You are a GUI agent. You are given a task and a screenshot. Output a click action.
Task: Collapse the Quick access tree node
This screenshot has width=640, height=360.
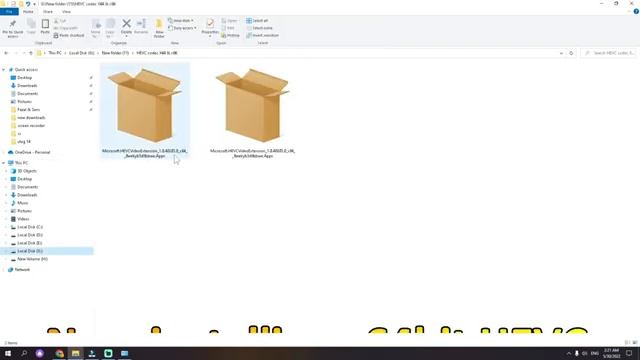(4, 70)
